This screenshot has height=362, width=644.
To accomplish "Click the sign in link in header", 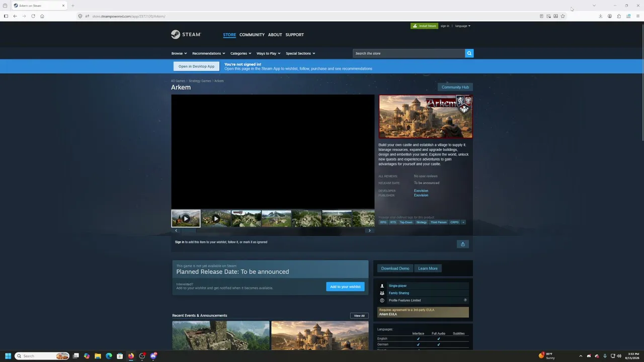I will coord(445,26).
